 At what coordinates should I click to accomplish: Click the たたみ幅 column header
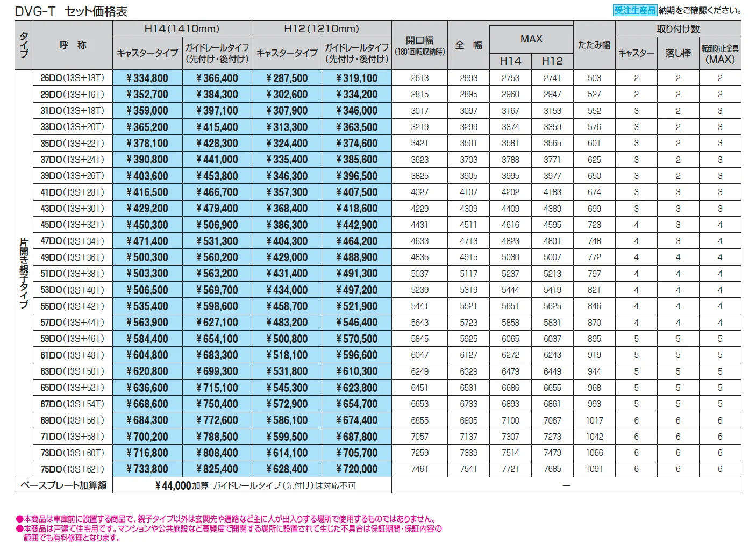[x=594, y=45]
